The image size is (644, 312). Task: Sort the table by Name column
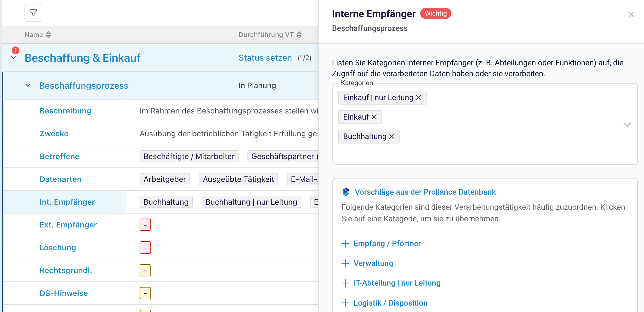pyautogui.click(x=48, y=35)
